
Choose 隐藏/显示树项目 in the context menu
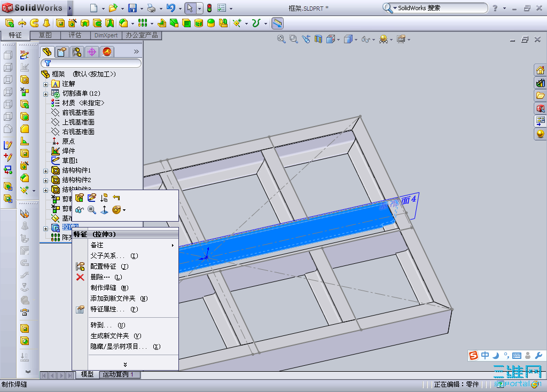126,347
